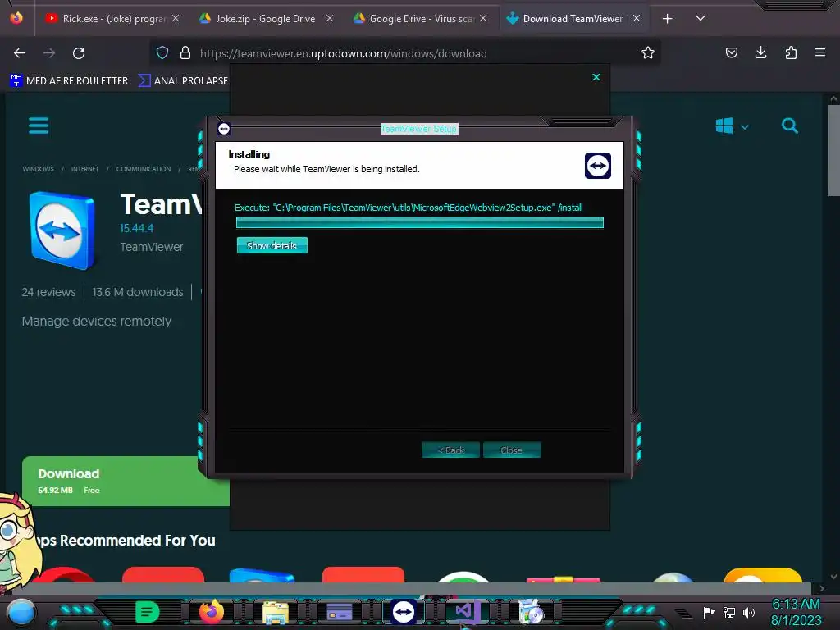Switch to Google Drive Virus scan tab
Viewport: 840px width, 630px height.
click(x=422, y=19)
